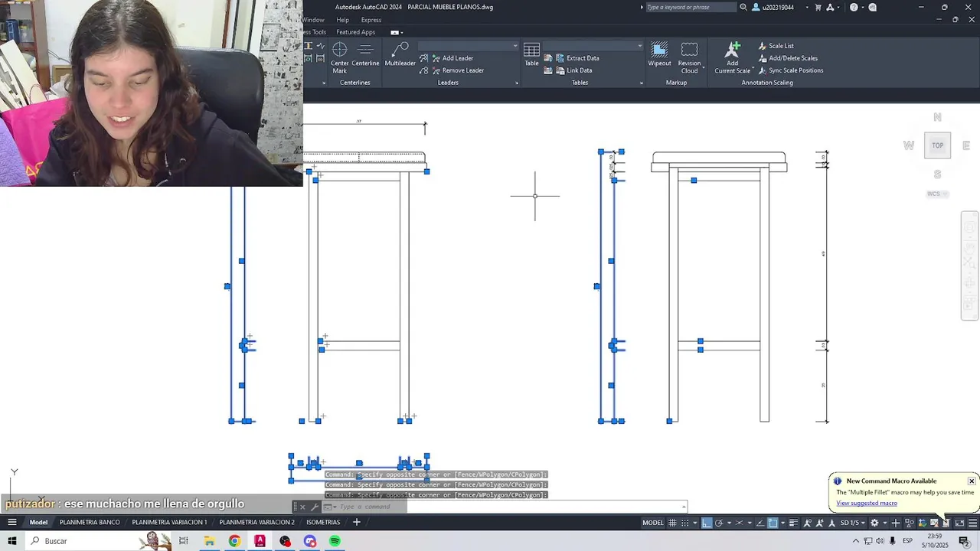
Task: Toggle Lineweight display in status bar
Action: (x=794, y=523)
